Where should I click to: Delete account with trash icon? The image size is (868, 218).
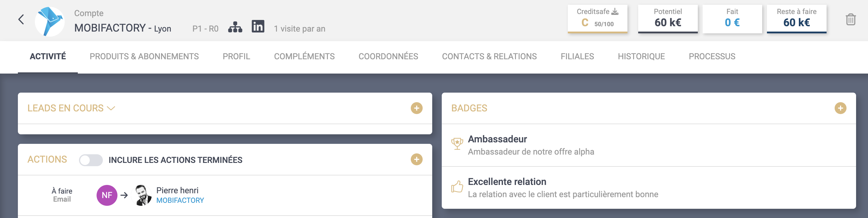[x=850, y=20]
